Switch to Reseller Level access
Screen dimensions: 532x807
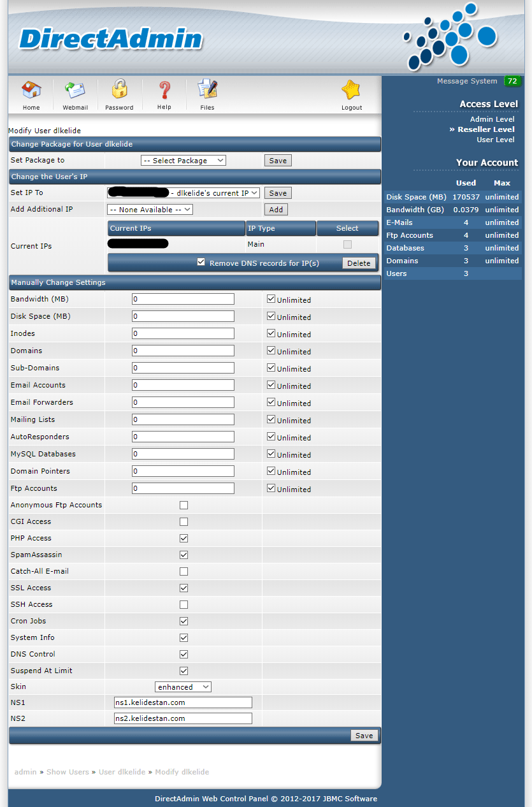pyautogui.click(x=485, y=129)
